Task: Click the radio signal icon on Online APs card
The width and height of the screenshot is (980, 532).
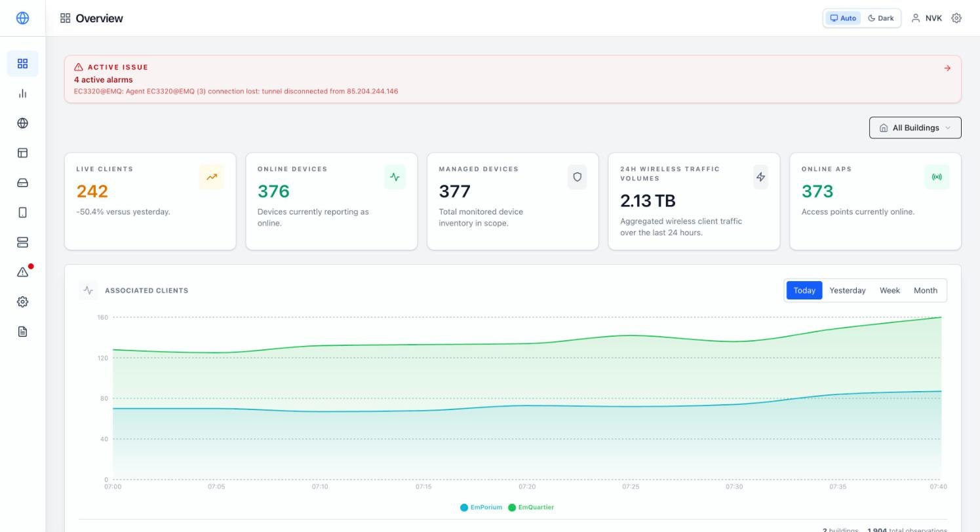Action: click(937, 177)
